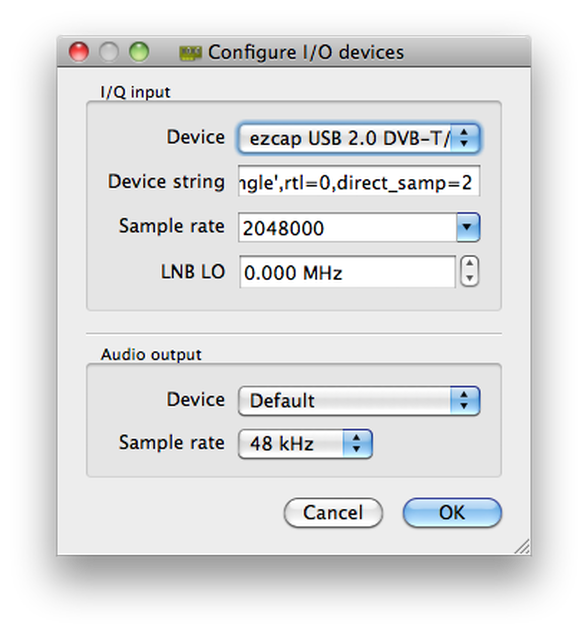Click the LNB LO label
This screenshot has height=634, width=588.
(x=193, y=271)
